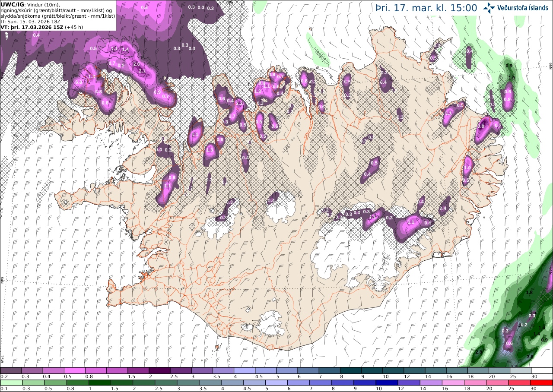Click the palest green 0.1–0.3 swatch in bottom legend row
Screen dimensions: 553x392
click(x=11, y=383)
